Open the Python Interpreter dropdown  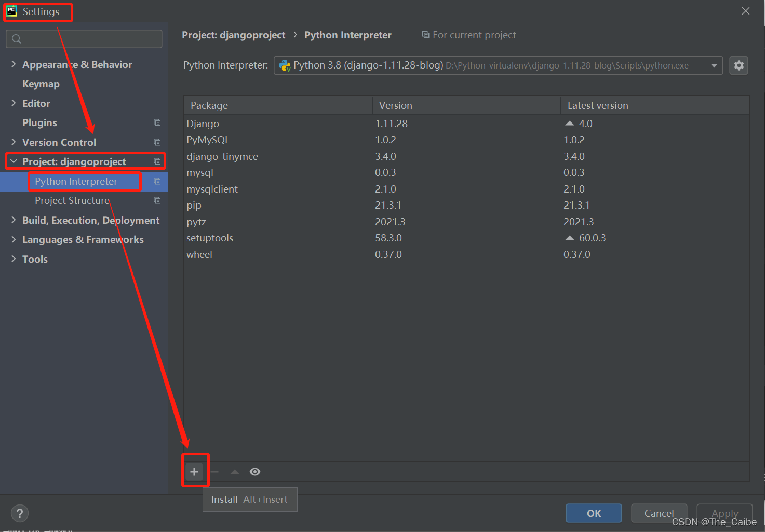point(498,65)
